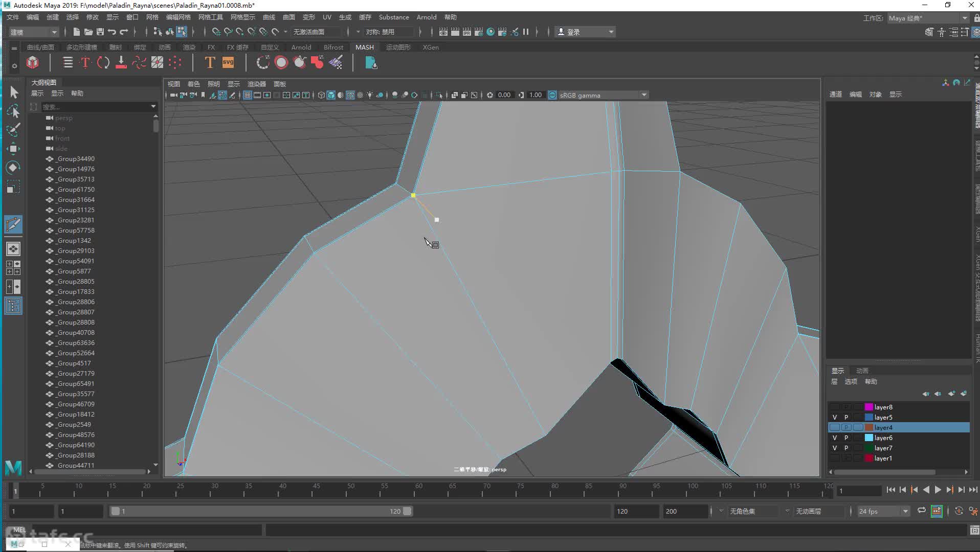
Task: Select _Group28805 in the outliner
Action: (75, 281)
